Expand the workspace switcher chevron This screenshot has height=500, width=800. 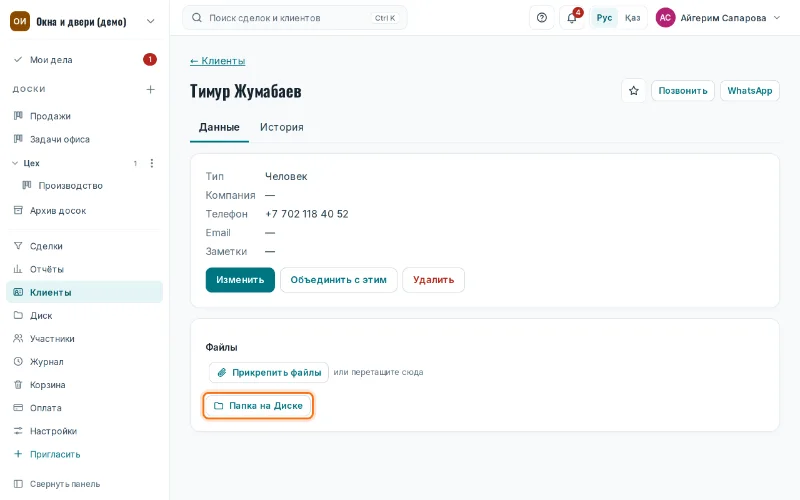[151, 21]
